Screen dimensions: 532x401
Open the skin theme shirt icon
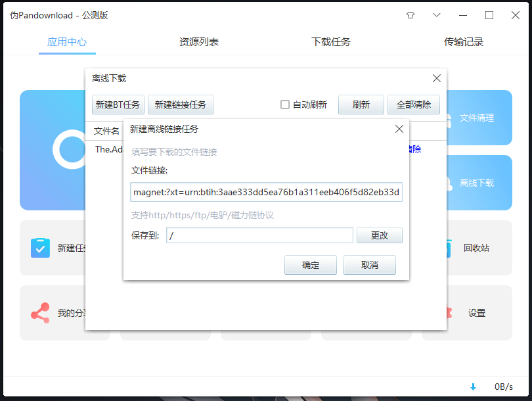point(410,15)
